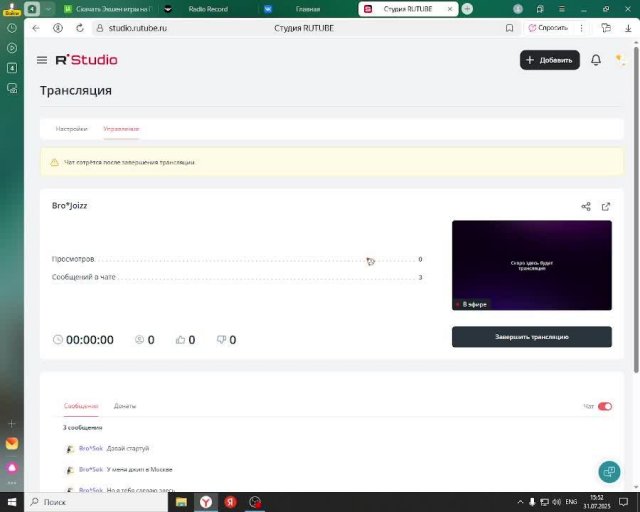Open the screenshot tool icon in the sidebar
Viewport: 640px width, 512px height.
12,88
